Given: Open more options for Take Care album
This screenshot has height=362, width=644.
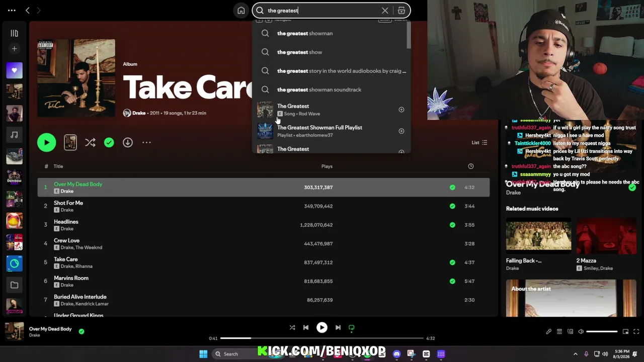Looking at the screenshot, I should tap(146, 143).
